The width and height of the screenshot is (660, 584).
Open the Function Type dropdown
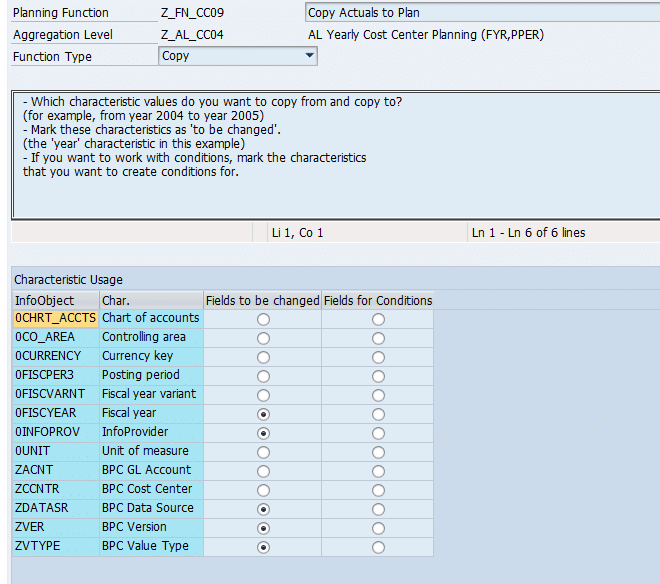click(x=309, y=57)
